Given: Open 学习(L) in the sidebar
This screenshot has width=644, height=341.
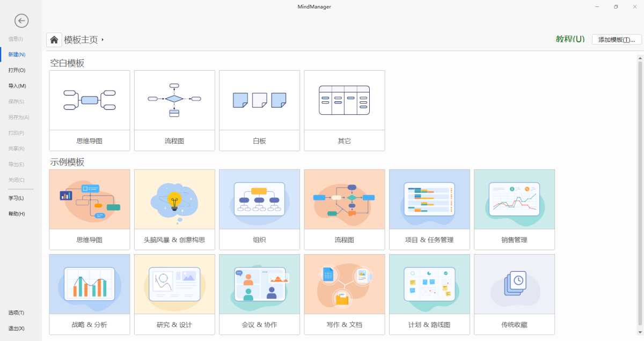Looking at the screenshot, I should click(16, 198).
